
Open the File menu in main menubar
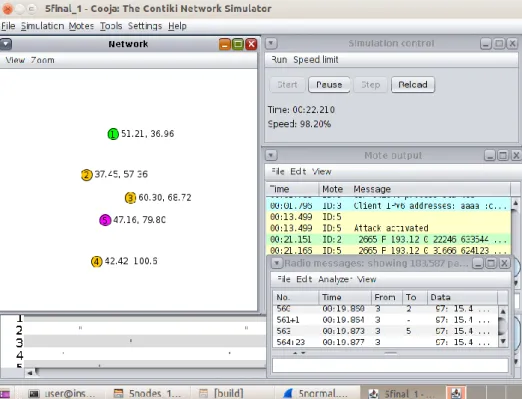pos(8,26)
